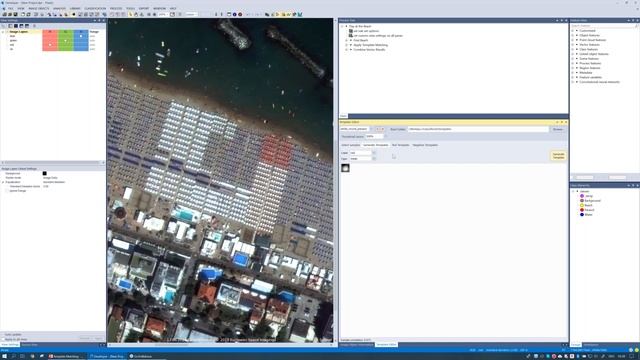This screenshot has height=360, width=640.
Task: Switch to Developer taskbar application
Action: 107,356
